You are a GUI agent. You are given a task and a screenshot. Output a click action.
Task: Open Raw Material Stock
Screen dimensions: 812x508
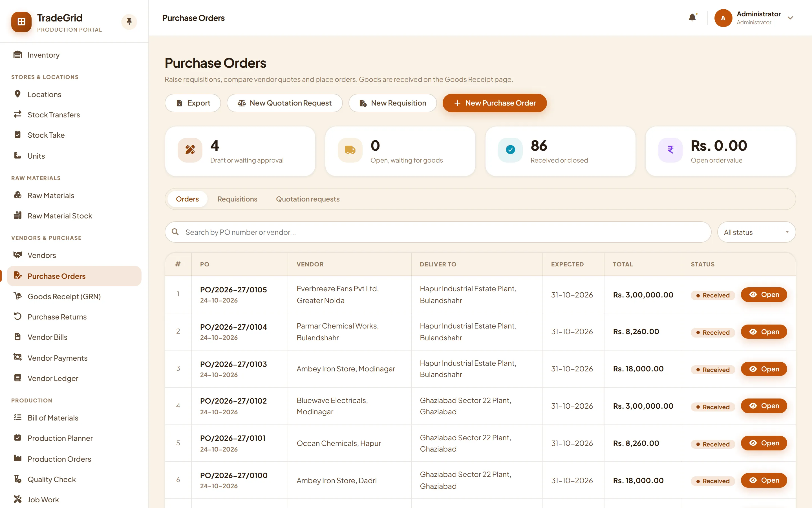click(x=74, y=216)
